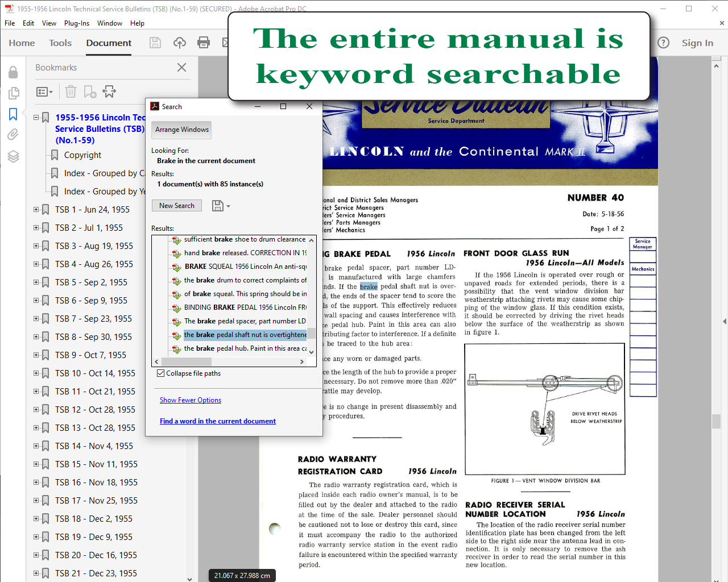This screenshot has height=582, width=728.
Task: Collapse the 1955-1956 Lincoln root bookmark
Action: click(36, 118)
